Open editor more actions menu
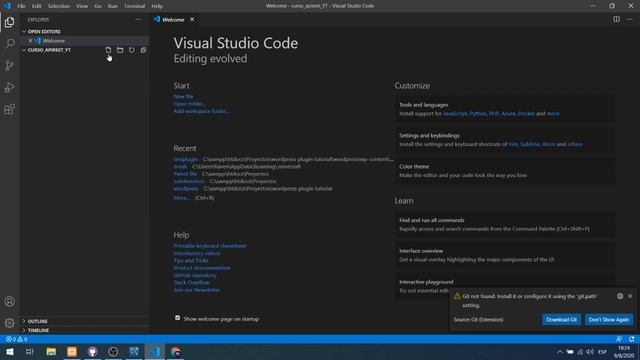This screenshot has height=360, width=640. [630, 19]
